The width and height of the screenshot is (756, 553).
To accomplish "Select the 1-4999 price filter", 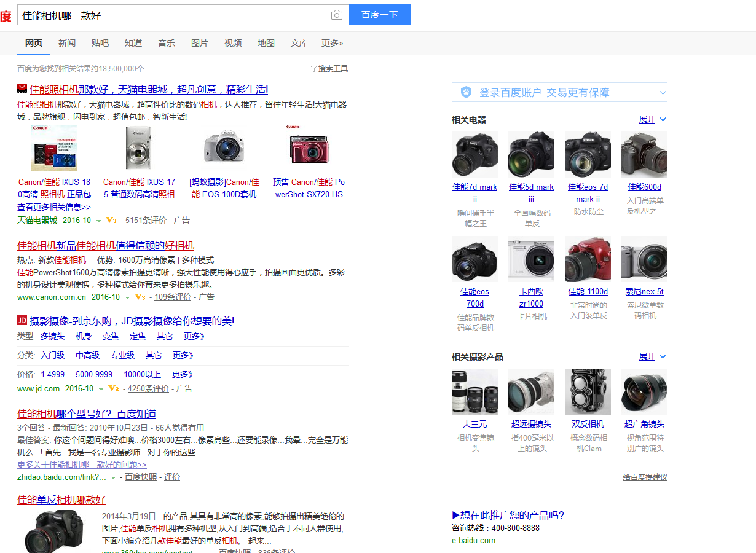I will point(53,374).
